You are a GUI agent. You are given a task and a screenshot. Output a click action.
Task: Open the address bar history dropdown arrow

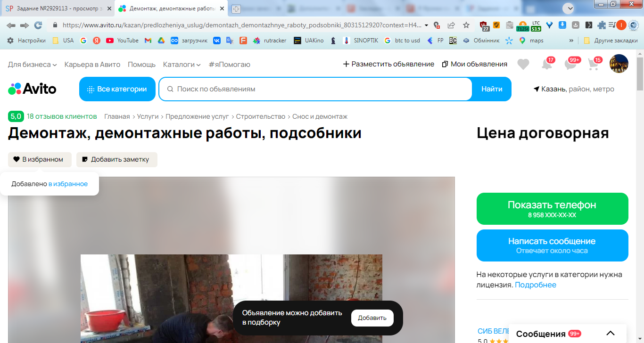(427, 25)
